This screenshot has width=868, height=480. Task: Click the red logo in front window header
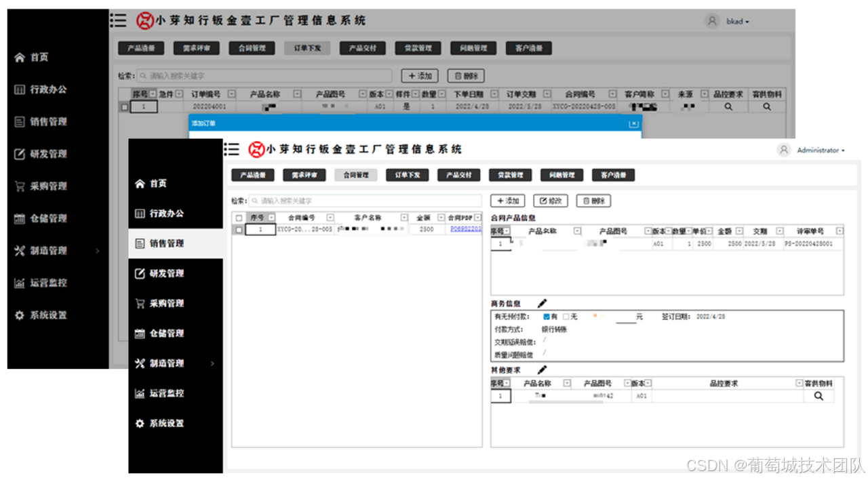pos(256,149)
